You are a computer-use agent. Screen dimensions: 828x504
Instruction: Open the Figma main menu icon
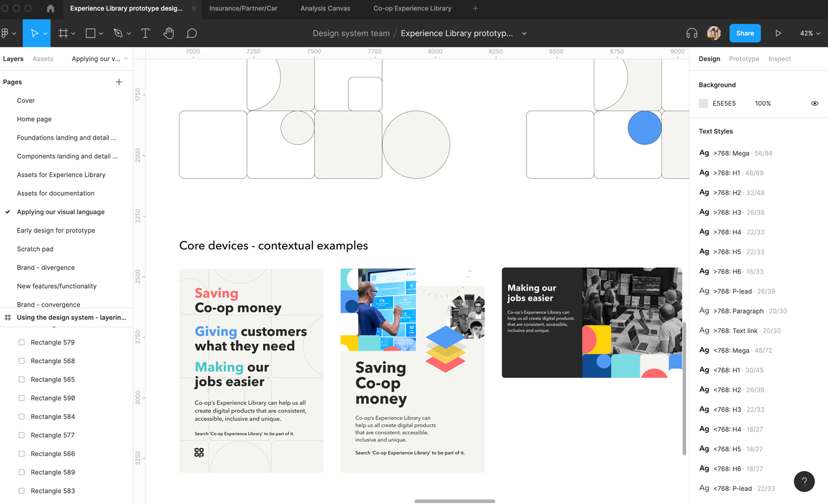click(5, 33)
